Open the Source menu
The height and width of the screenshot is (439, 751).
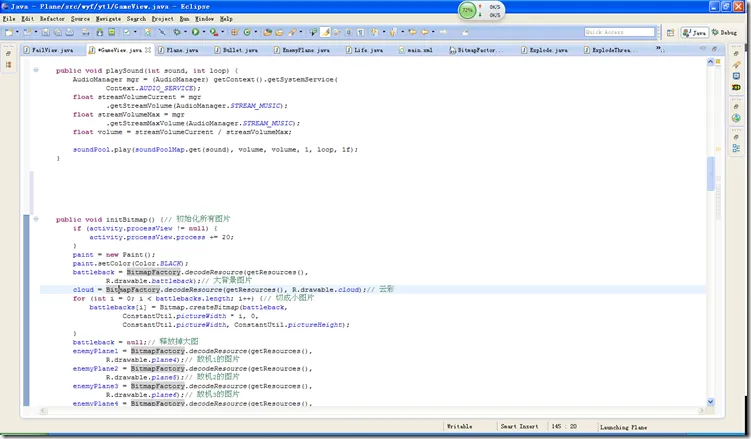click(x=80, y=19)
